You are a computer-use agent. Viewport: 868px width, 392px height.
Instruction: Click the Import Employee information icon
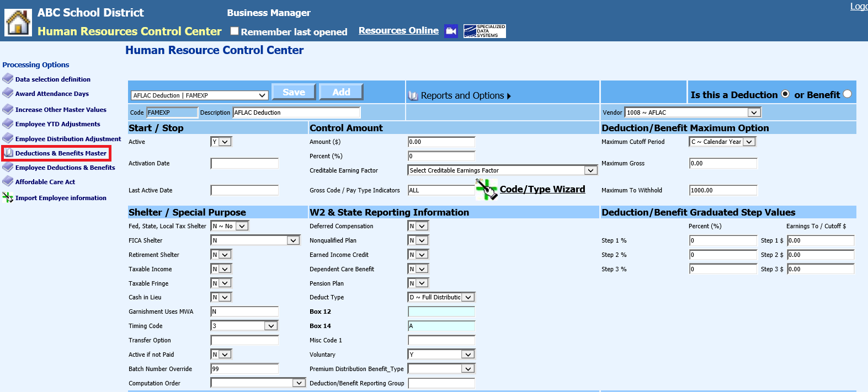[x=8, y=197]
